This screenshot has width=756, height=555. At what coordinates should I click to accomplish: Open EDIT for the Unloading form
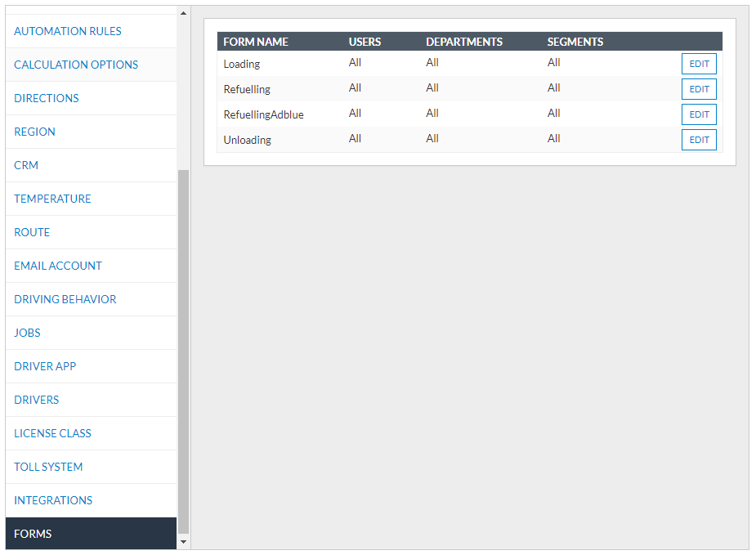[x=699, y=140]
